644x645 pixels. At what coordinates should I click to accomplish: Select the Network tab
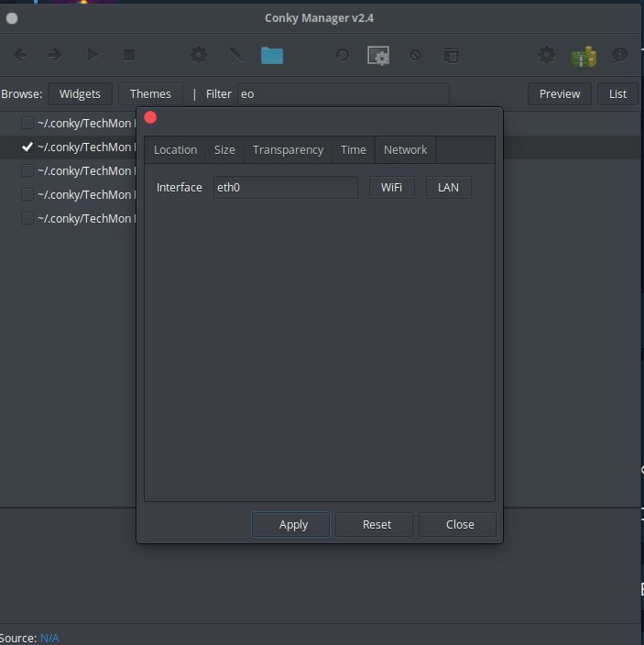click(405, 149)
